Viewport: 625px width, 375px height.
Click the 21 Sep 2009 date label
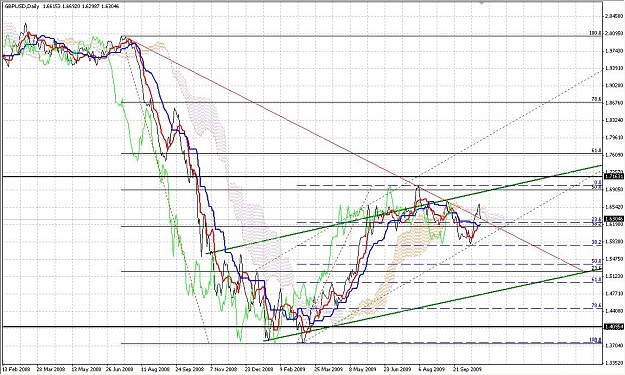coord(468,369)
